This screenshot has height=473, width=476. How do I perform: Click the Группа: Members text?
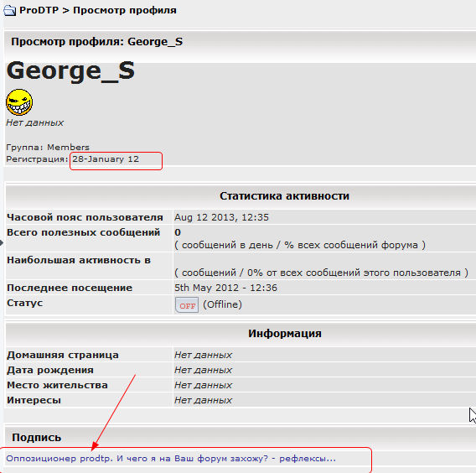pos(48,148)
